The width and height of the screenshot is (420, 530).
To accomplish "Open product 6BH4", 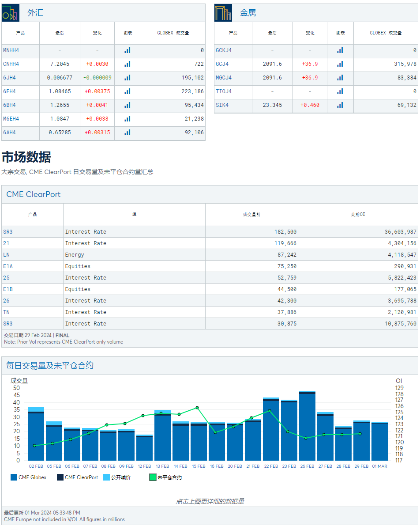I will click(x=9, y=105).
